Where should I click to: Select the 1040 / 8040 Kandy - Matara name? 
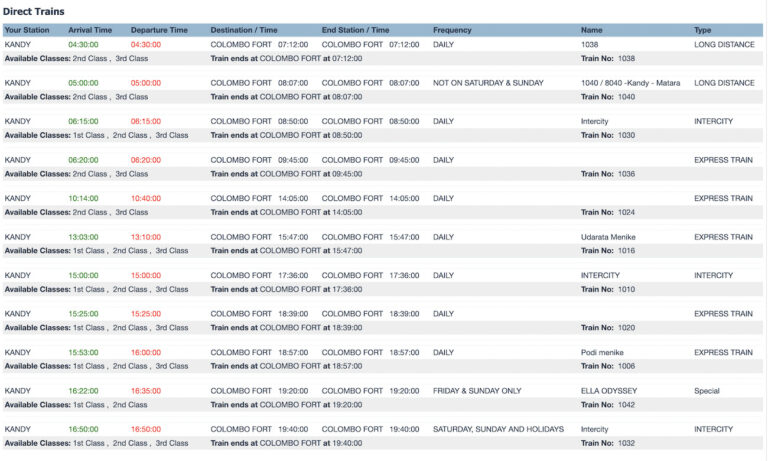click(x=631, y=83)
